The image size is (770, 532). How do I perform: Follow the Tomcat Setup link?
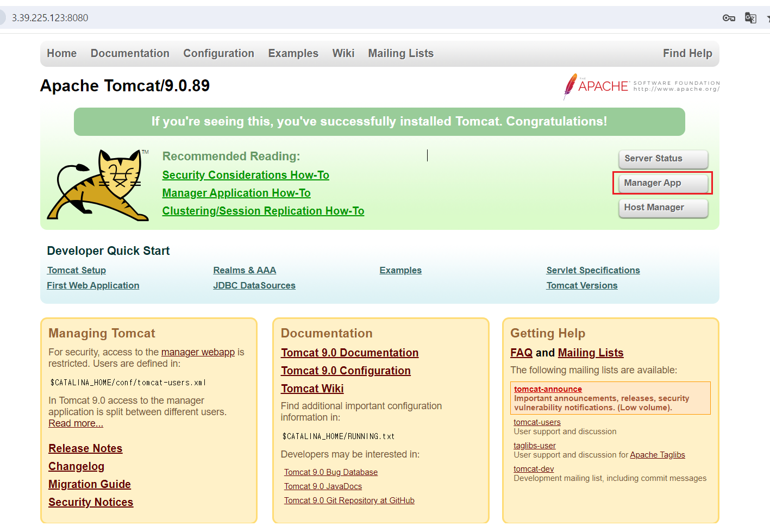77,270
